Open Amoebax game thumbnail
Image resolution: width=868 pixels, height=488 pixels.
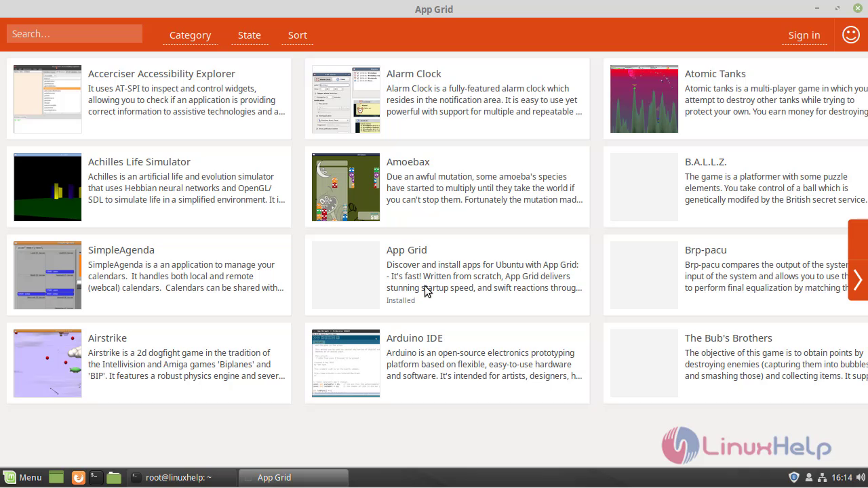point(346,187)
